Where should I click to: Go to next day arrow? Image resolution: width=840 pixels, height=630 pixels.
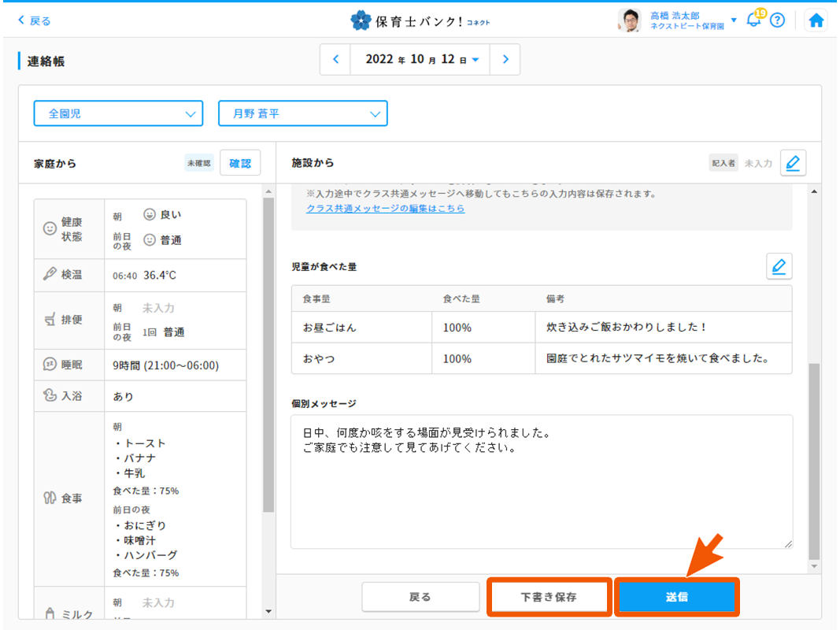[505, 60]
